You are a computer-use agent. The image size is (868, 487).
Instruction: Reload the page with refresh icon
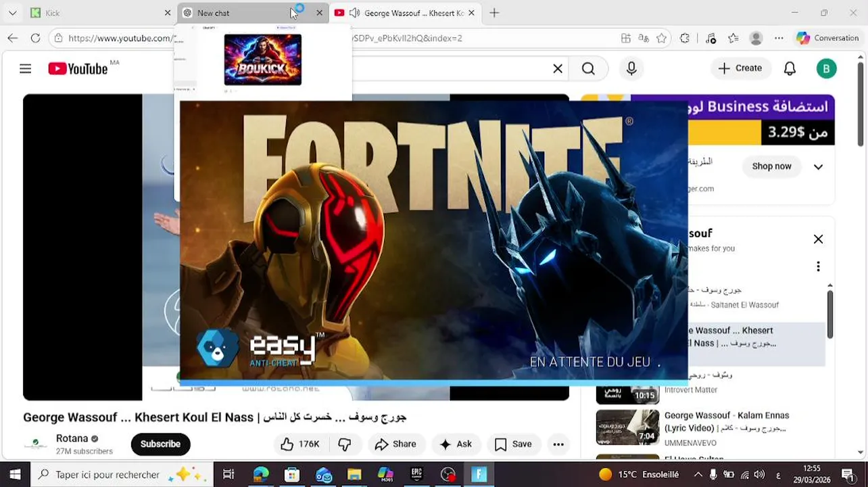[35, 39]
